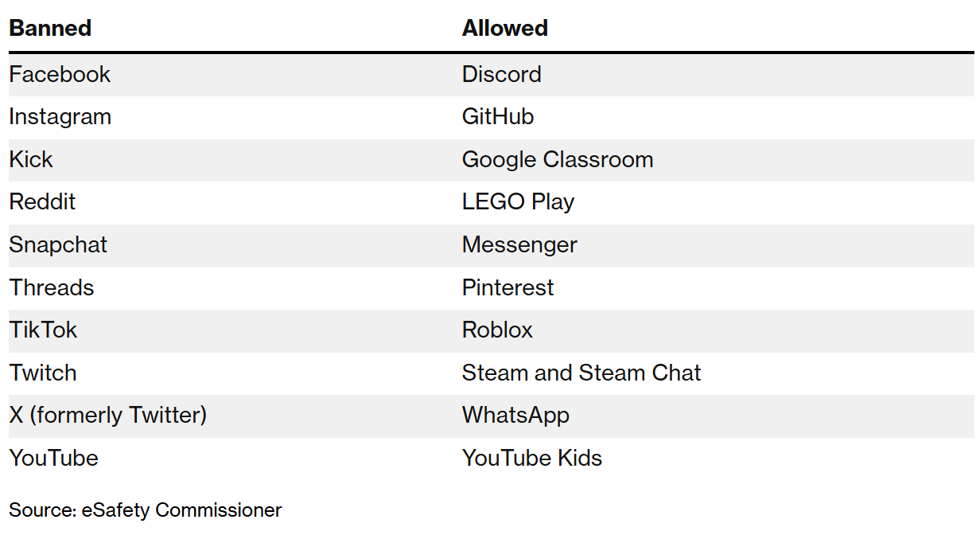Click the Twitch entry
Viewport: 980px width, 535px height.
tap(43, 373)
